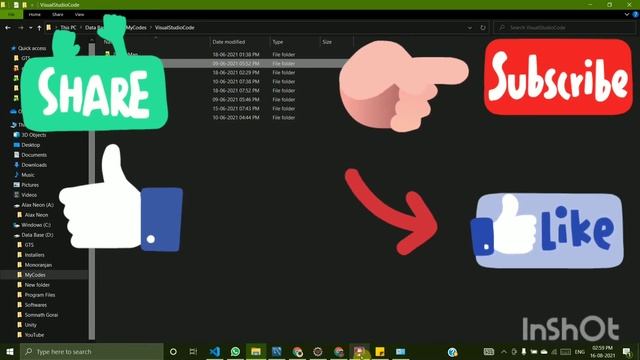Open the 3D Objects folder in sidebar

tap(34, 135)
